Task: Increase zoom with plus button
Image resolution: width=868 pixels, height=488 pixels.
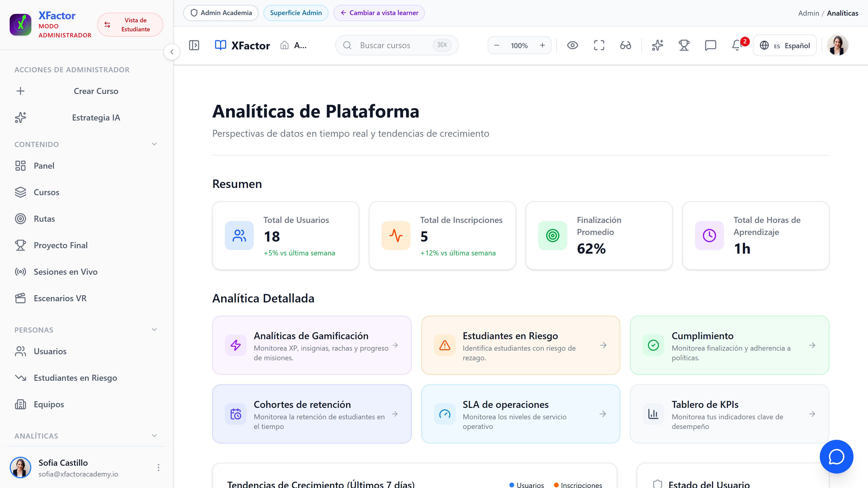Action: coord(542,45)
